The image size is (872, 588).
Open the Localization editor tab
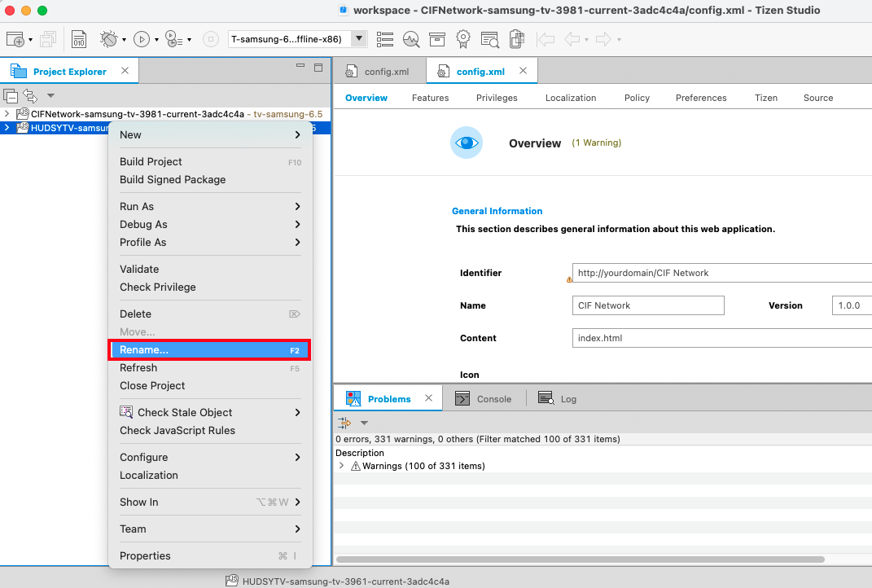(571, 98)
